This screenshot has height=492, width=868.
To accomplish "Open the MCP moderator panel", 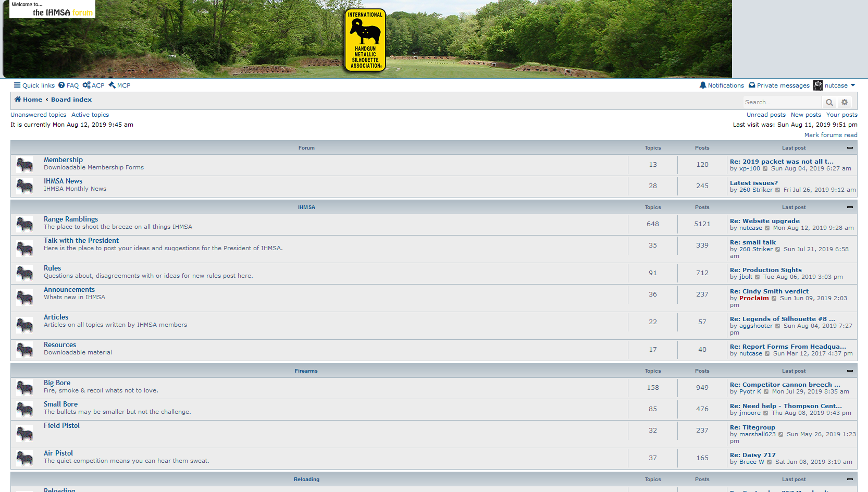I will [x=119, y=85].
